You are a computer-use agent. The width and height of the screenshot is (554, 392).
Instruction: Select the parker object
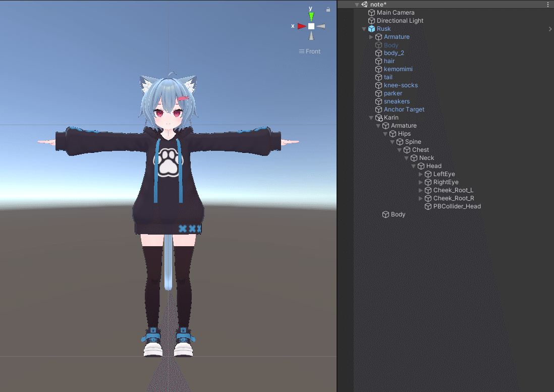tap(393, 93)
